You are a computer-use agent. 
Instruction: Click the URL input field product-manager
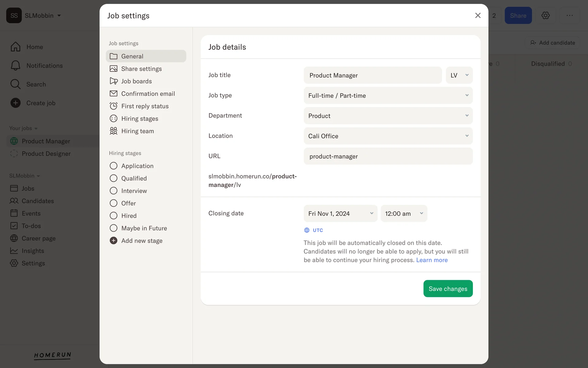388,156
